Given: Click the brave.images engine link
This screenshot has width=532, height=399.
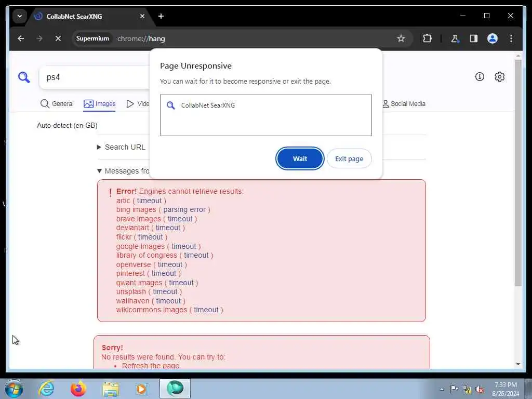Looking at the screenshot, I should pyautogui.click(x=138, y=219).
